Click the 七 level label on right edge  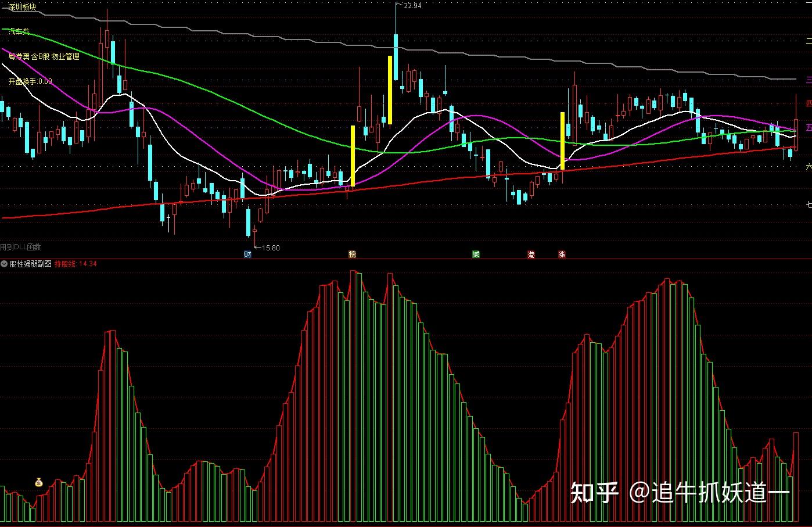[x=809, y=205]
